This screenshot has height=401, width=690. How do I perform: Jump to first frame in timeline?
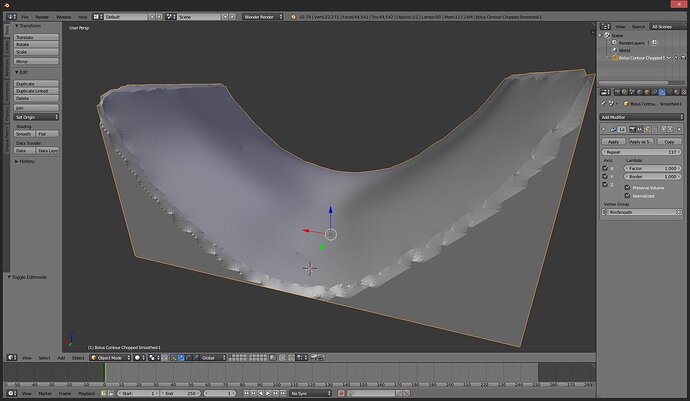[246, 393]
